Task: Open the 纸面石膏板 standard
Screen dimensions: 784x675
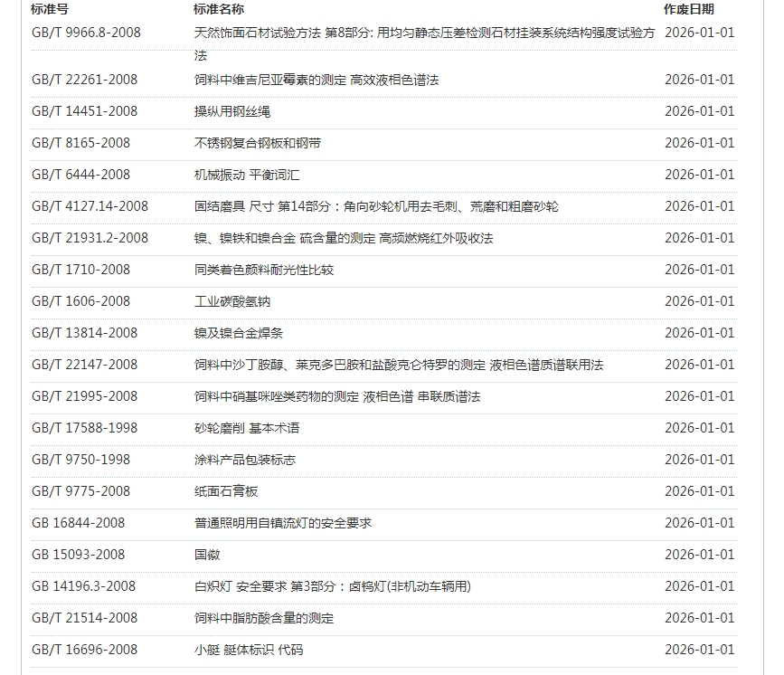Action: [x=225, y=491]
